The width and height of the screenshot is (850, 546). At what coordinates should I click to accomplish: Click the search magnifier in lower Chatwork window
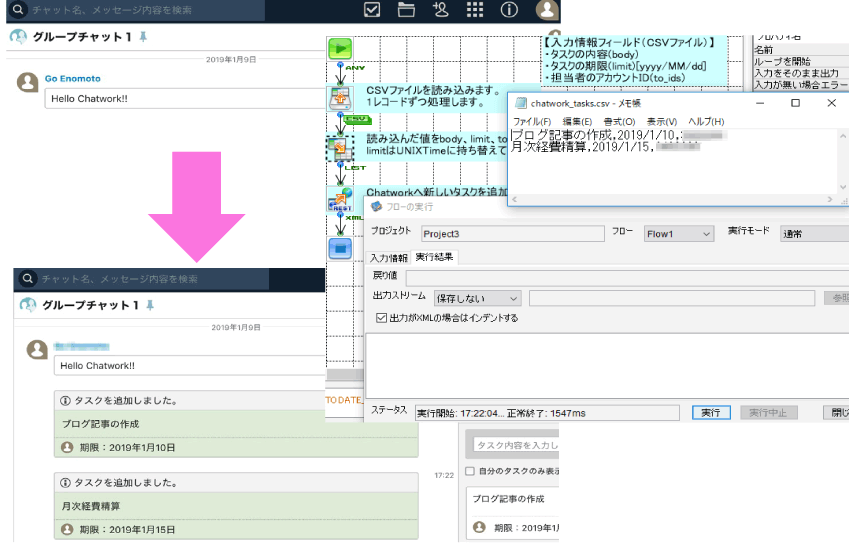point(27,279)
